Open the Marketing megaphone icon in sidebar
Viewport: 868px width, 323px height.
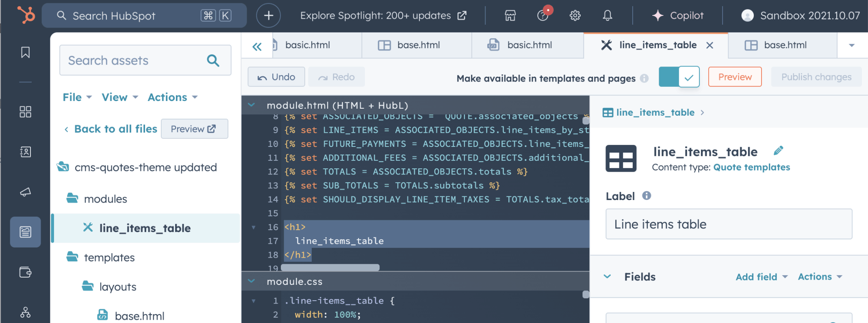(x=25, y=192)
